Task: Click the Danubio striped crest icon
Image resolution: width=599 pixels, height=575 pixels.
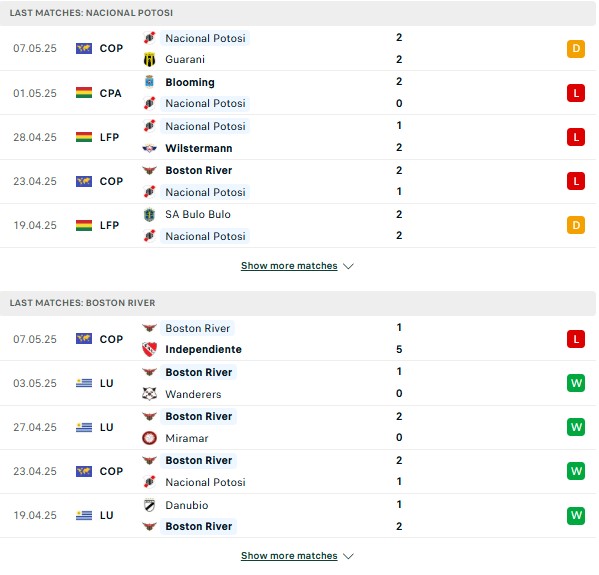Action: (x=149, y=505)
